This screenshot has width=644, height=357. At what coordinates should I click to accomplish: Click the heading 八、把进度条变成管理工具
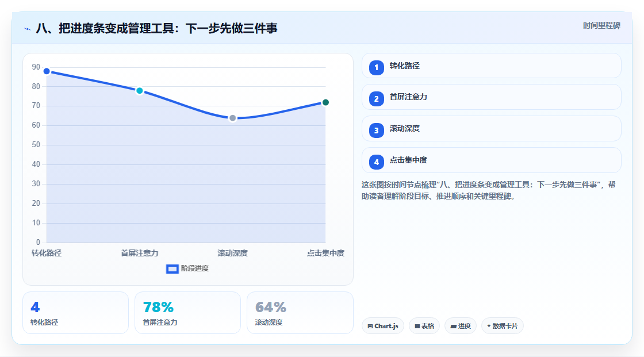coord(157,28)
